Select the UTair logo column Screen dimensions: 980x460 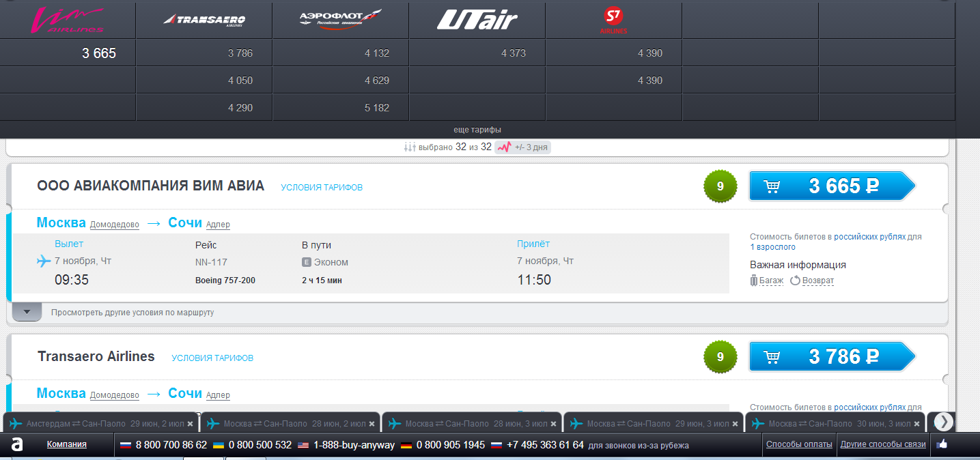pyautogui.click(x=477, y=20)
